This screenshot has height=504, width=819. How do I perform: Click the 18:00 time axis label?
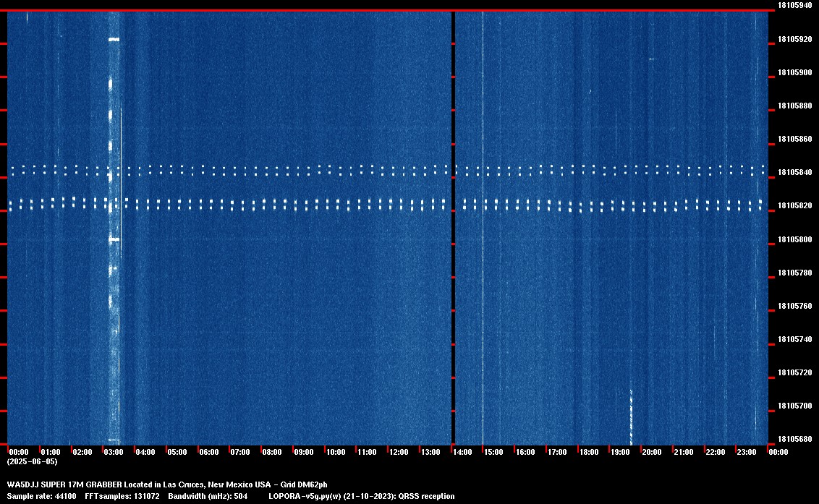(x=589, y=452)
